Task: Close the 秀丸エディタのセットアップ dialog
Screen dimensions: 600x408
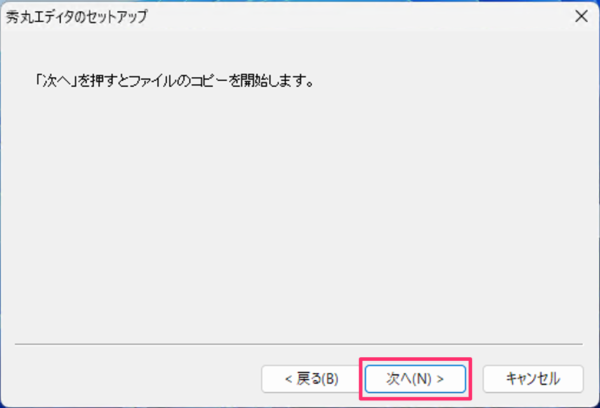Action: [x=582, y=16]
